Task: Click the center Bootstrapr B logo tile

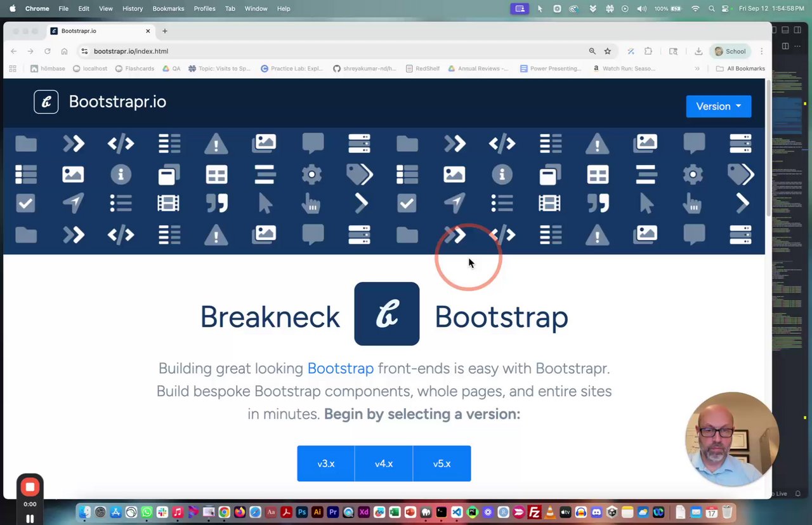Action: 386,314
